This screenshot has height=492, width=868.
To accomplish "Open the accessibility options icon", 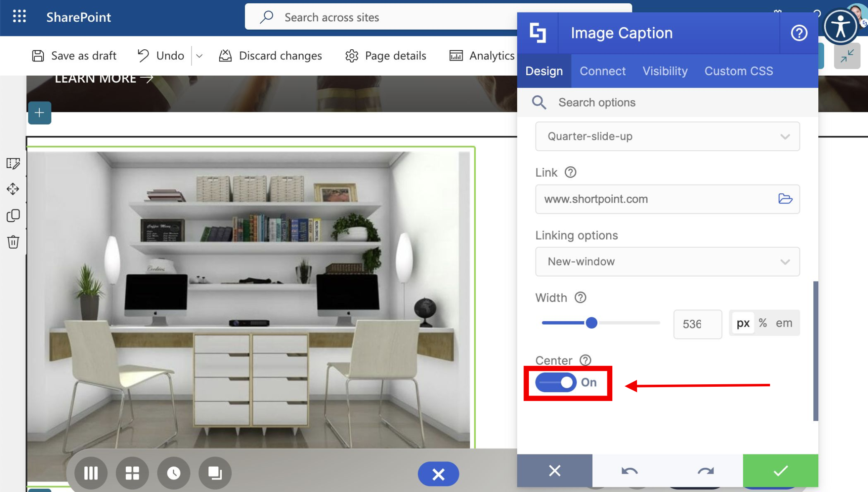I will 840,27.
